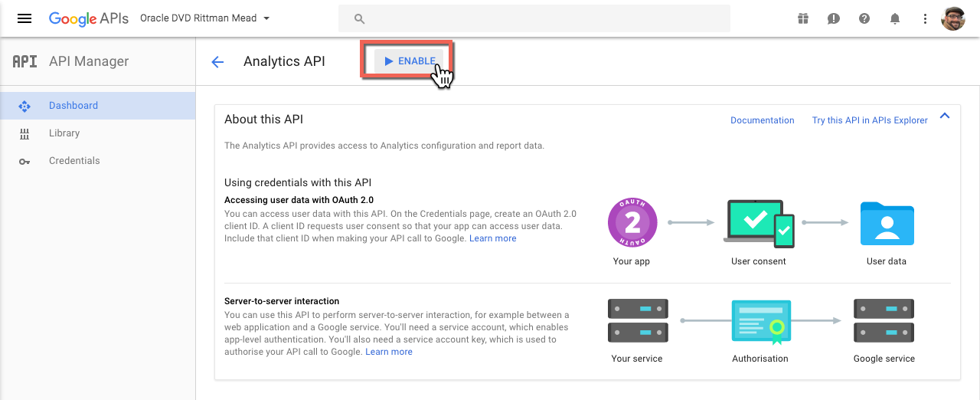Open the send feedback icon

(834, 18)
